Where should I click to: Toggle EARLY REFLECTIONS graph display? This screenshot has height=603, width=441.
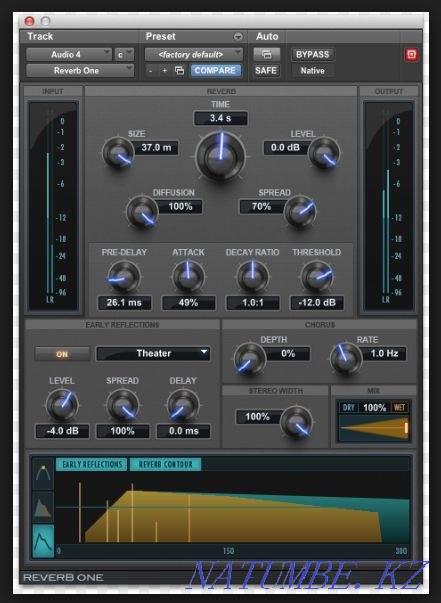click(x=92, y=465)
